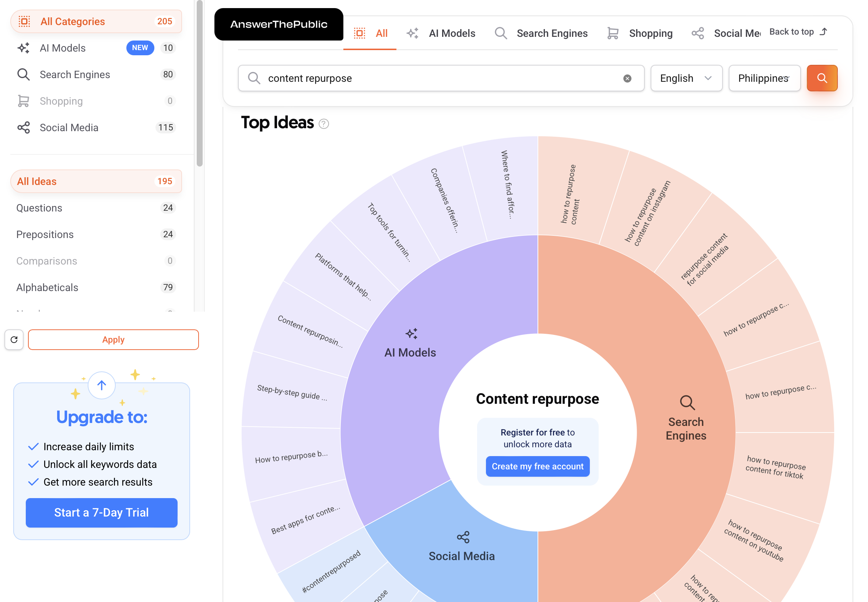This screenshot has height=602, width=868.
Task: Click the Back to top link
Action: 798,32
